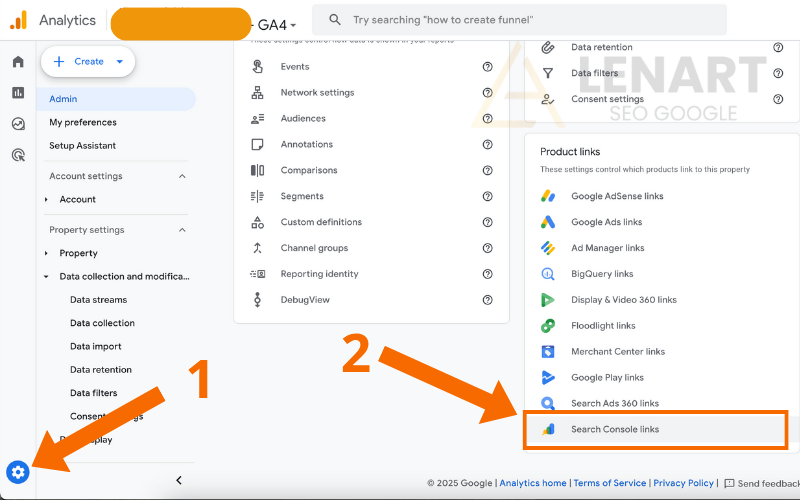Collapse the Account settings section
Image resolution: width=800 pixels, height=500 pixels.
182,176
